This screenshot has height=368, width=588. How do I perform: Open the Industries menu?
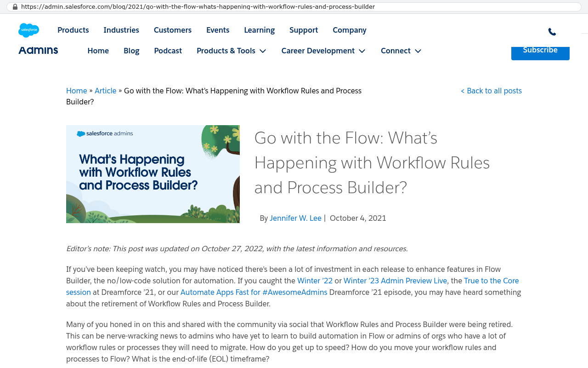[121, 30]
